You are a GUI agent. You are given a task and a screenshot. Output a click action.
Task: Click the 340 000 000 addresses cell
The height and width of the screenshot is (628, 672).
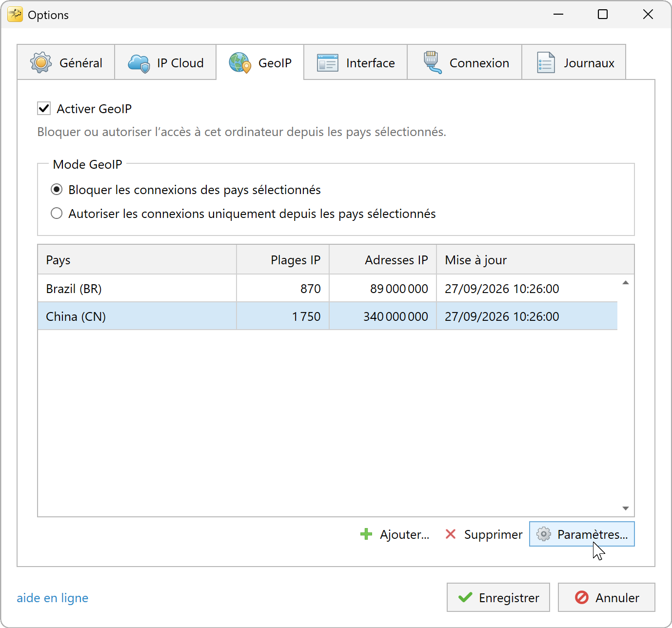pos(383,316)
